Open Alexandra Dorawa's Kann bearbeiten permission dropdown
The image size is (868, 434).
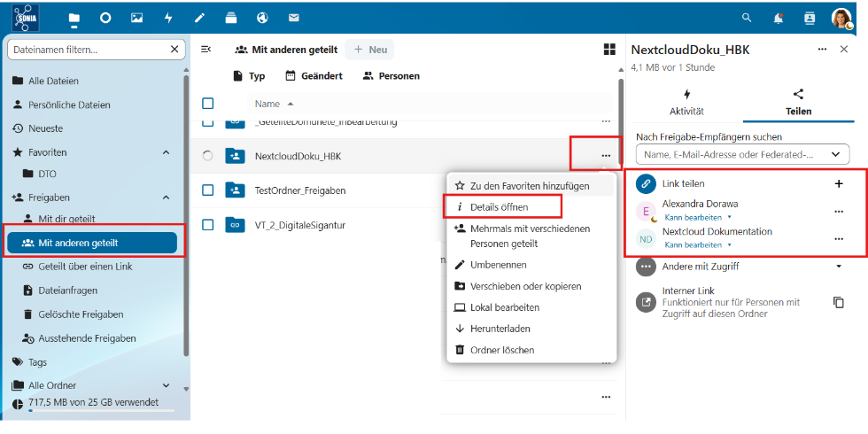click(698, 216)
